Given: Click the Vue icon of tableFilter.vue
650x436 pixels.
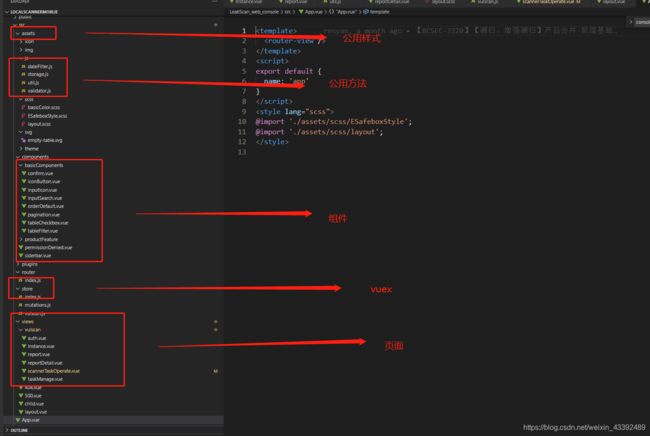Looking at the screenshot, I should [24, 231].
